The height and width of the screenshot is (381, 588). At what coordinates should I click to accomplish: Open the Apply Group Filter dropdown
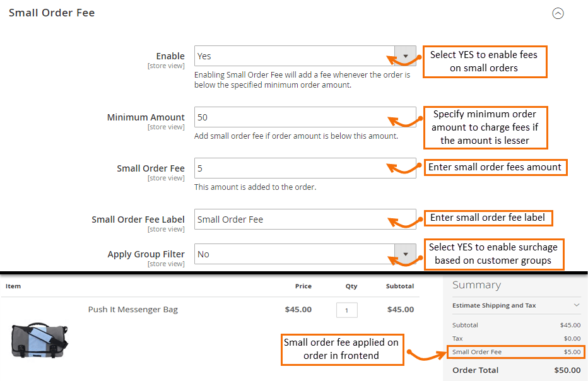click(404, 254)
